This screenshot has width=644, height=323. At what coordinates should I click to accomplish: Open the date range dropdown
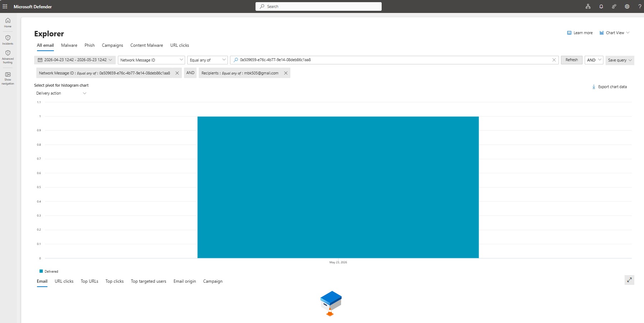pyautogui.click(x=75, y=60)
